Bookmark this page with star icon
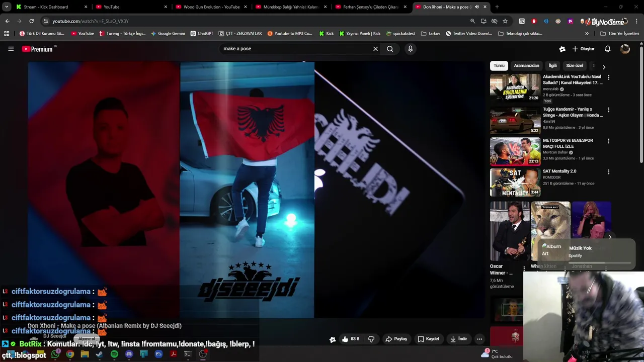This screenshot has height=362, width=644. pyautogui.click(x=505, y=21)
